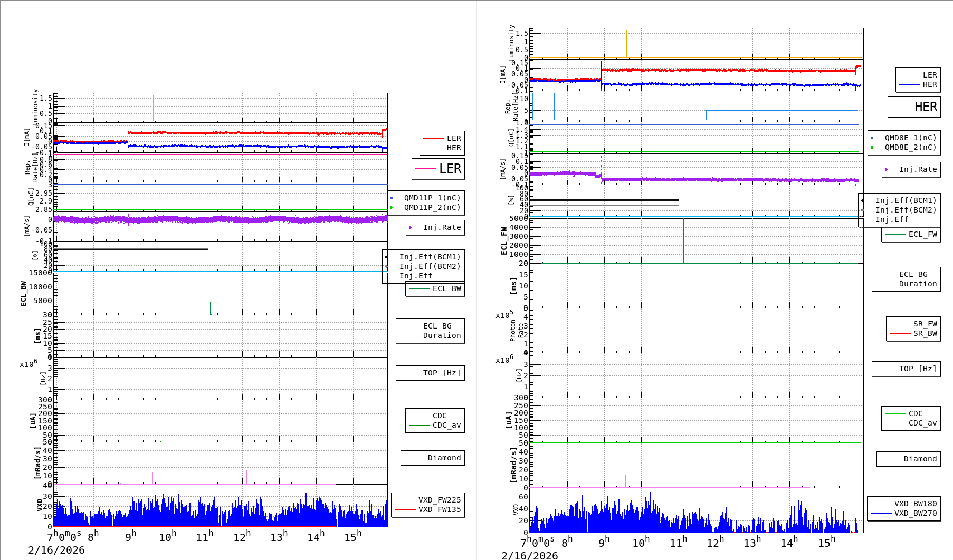Image resolution: width=953 pixels, height=560 pixels.
Task: Click the ECL BG Duration legend in left plot
Action: pos(431,331)
